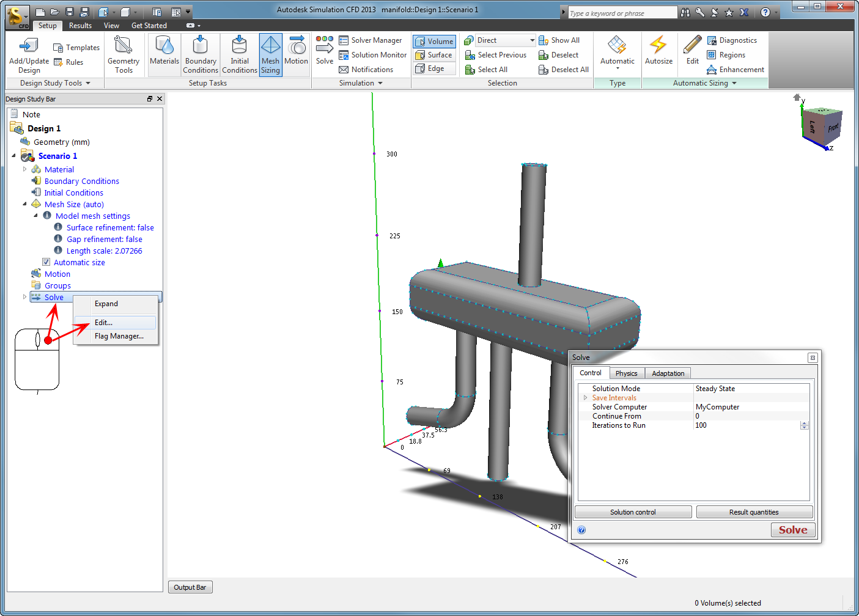Open mesh Enhancement tool
Image resolution: width=859 pixels, height=616 pixels.
[x=735, y=70]
